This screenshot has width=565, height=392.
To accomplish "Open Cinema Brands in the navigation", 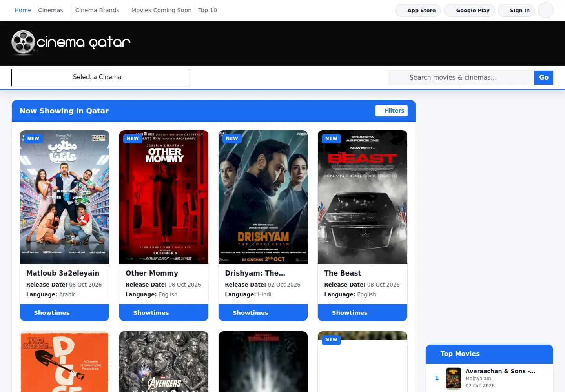I will [97, 10].
